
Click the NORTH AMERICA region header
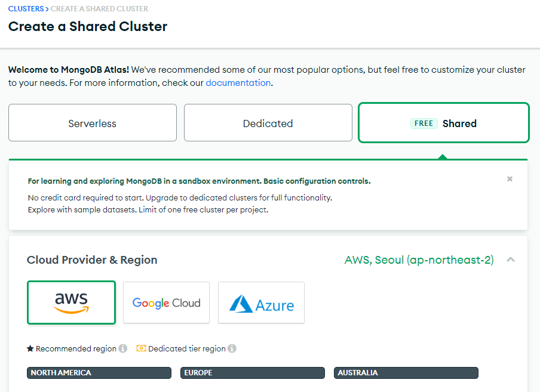(99, 373)
